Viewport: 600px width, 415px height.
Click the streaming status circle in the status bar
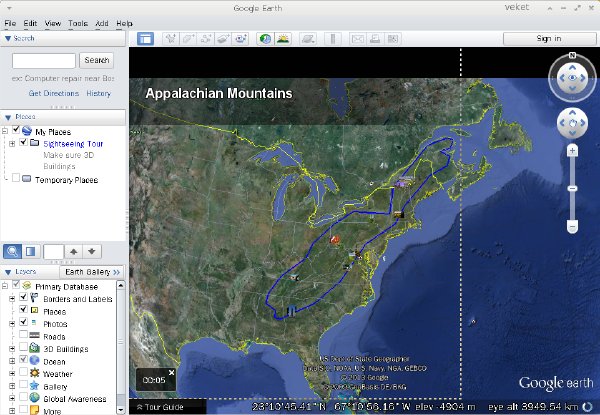(587, 407)
